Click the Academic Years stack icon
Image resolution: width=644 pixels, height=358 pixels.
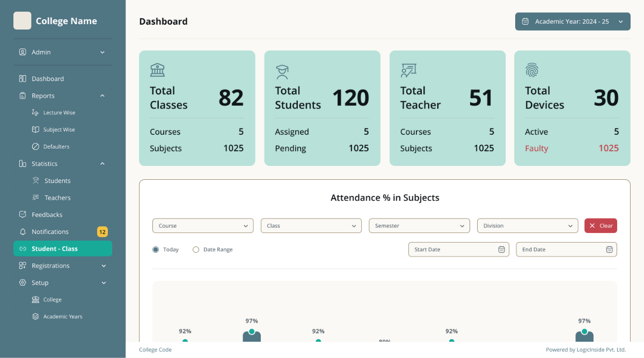click(35, 317)
